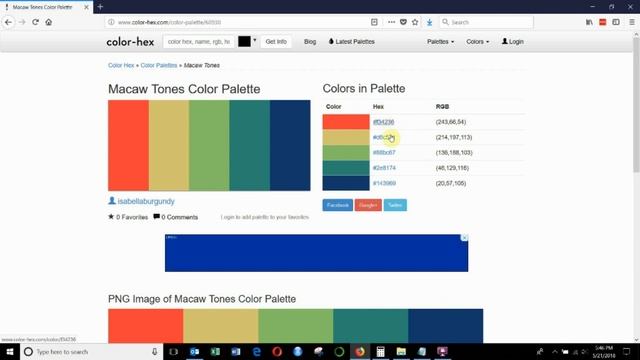
Task: Click the red swatch in Colors in Palette table
Action: click(x=346, y=122)
